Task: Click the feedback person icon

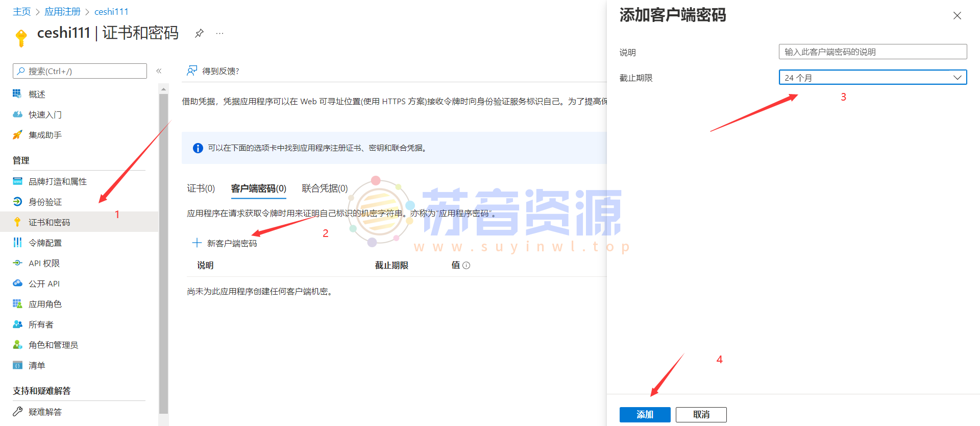Action: (192, 70)
